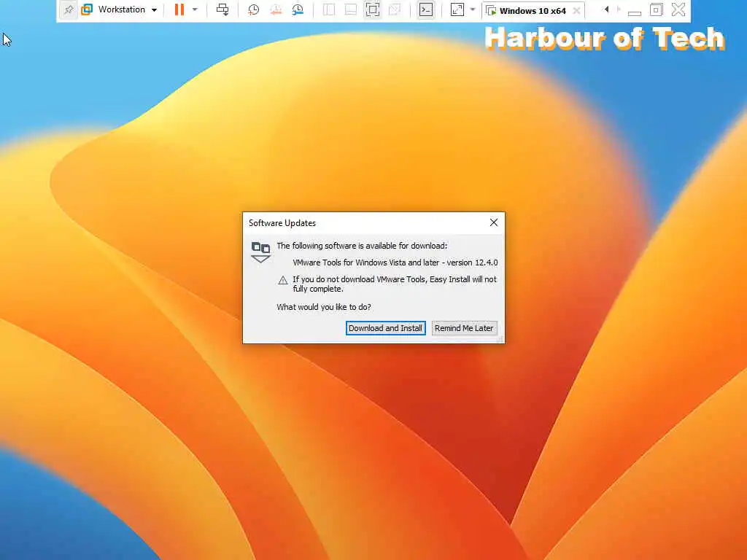
Task: Close the Software Updates dialog
Action: (x=494, y=222)
